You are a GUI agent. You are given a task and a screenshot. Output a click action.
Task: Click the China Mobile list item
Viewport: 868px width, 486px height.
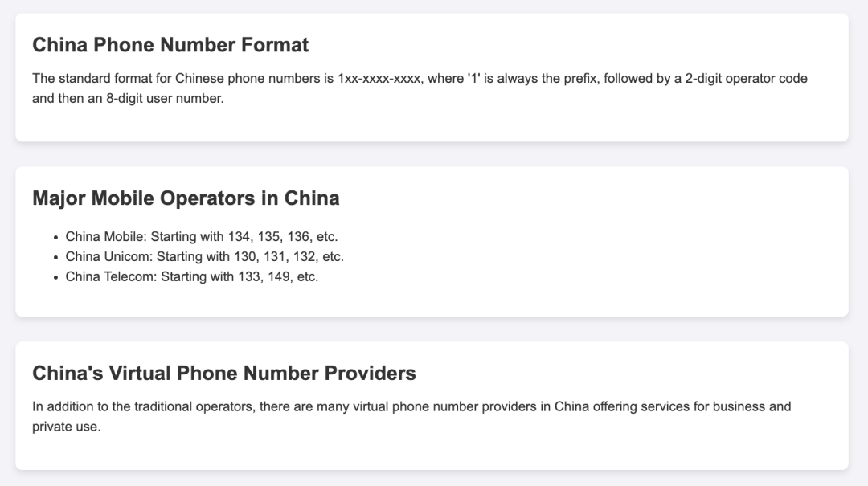[201, 236]
